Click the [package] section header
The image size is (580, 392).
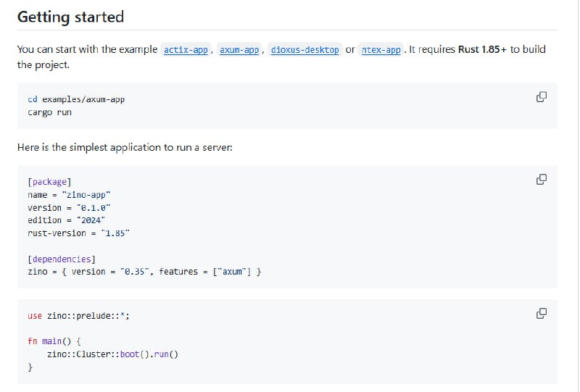(49, 182)
